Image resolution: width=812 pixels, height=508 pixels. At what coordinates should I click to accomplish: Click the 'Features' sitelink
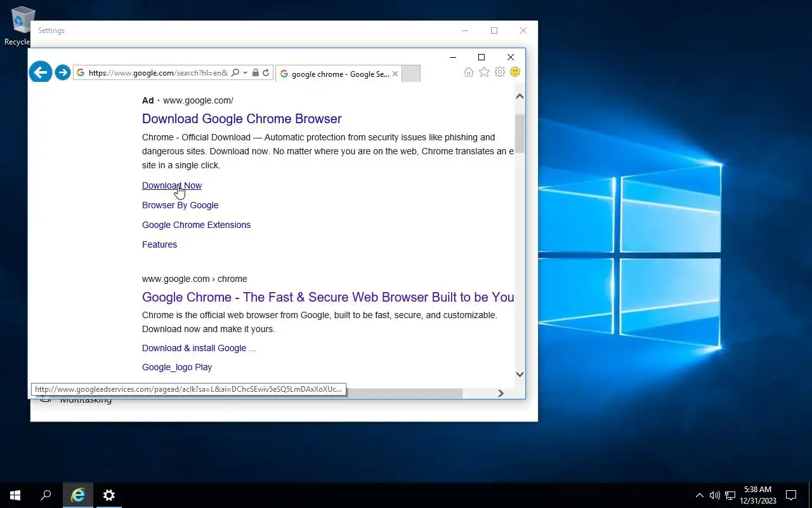tap(159, 244)
